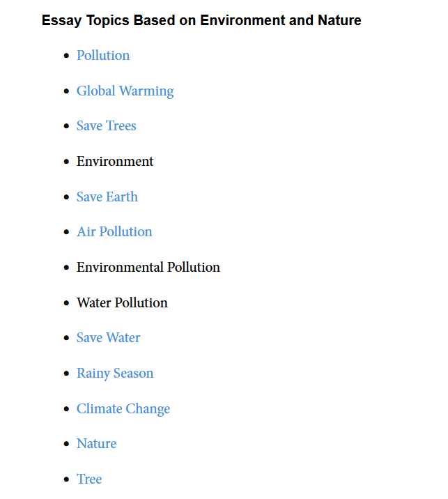Click the bullet next to Environment

[66, 162]
